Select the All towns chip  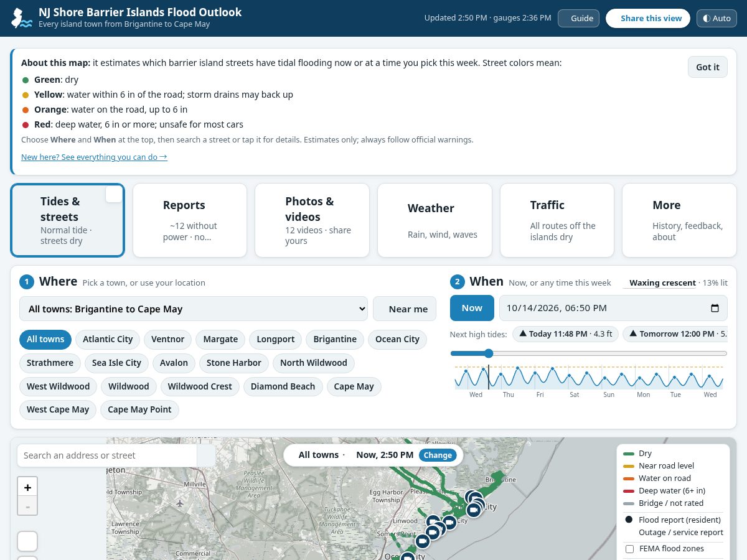45,339
